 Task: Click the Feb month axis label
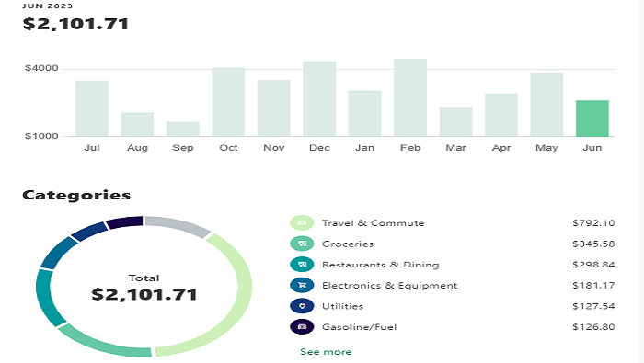410,148
